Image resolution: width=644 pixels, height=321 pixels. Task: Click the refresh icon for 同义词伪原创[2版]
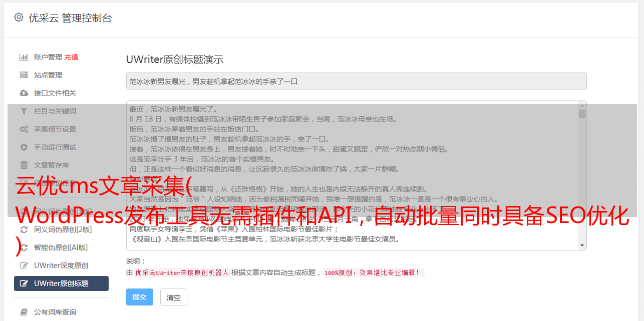click(x=24, y=229)
